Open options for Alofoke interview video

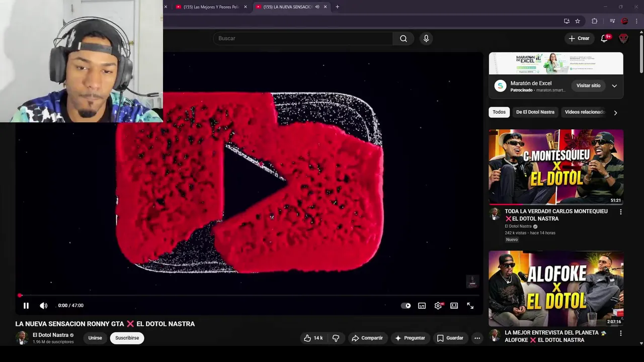620,333
